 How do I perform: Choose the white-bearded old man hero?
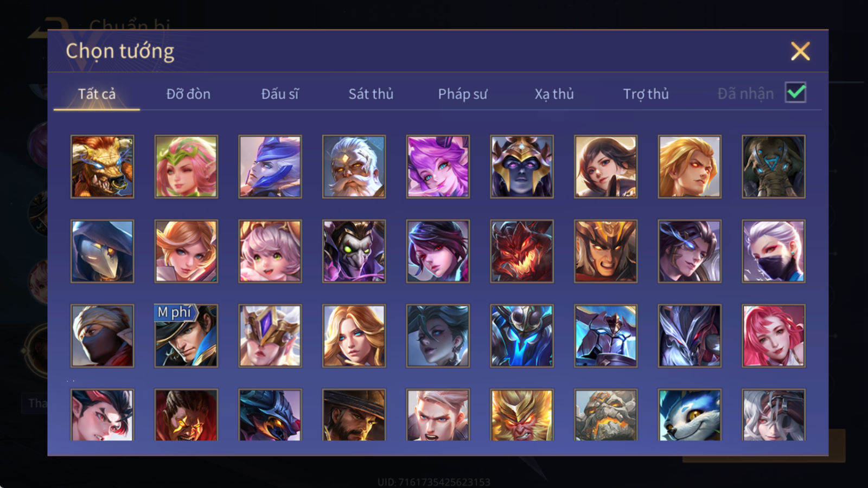point(354,166)
